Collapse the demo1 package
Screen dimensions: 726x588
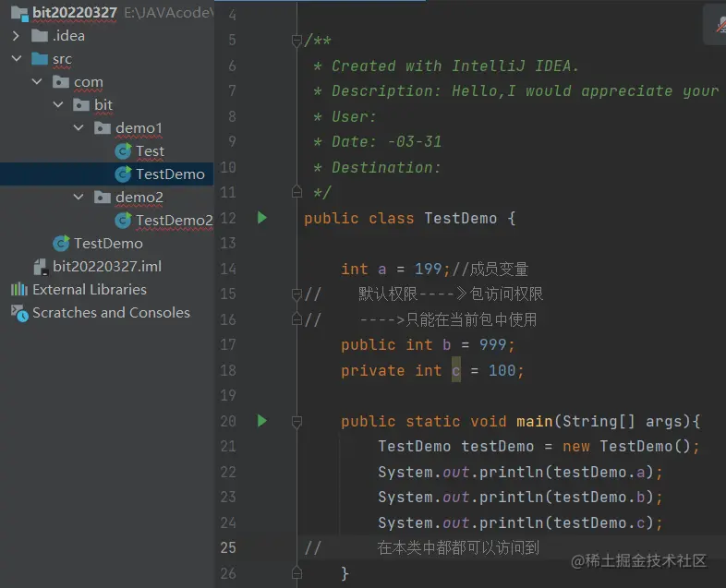click(79, 127)
